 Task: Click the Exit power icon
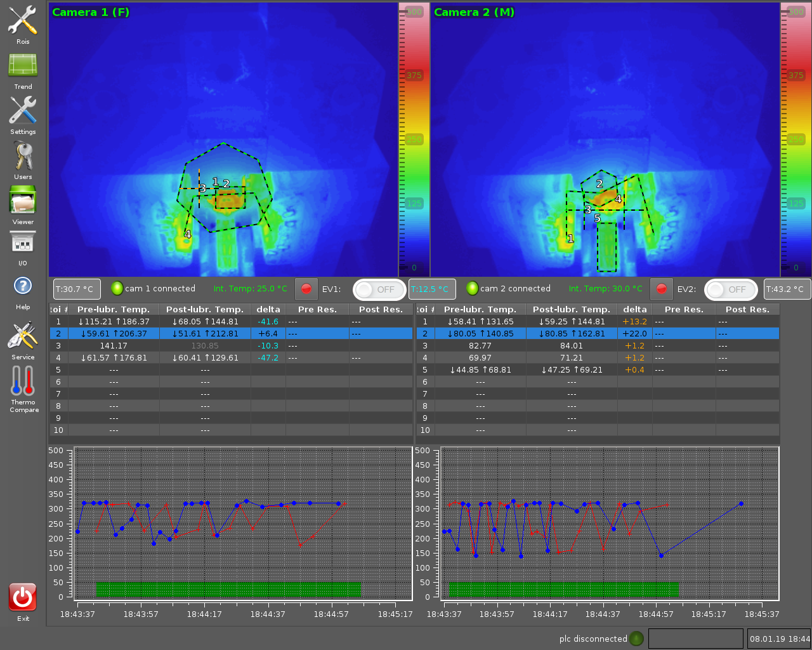[23, 597]
